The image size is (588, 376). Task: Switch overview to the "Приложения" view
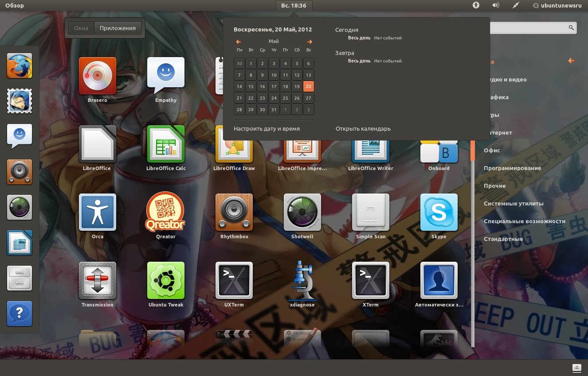click(x=118, y=28)
